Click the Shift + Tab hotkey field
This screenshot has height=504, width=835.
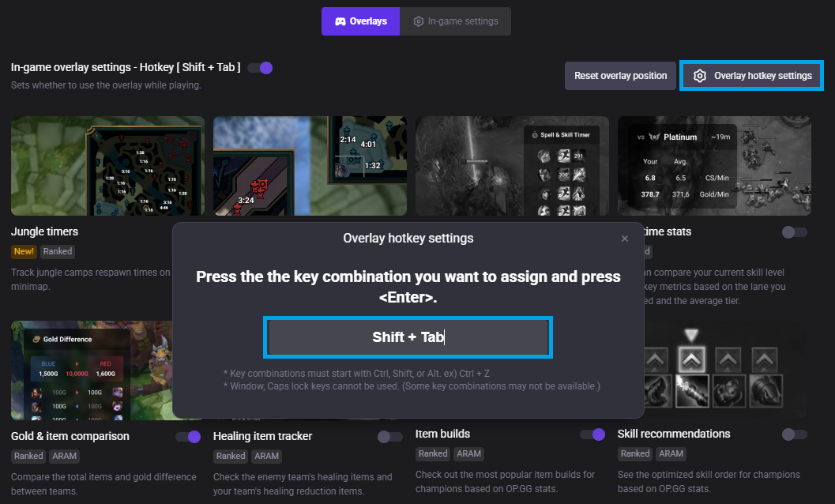[x=408, y=337]
